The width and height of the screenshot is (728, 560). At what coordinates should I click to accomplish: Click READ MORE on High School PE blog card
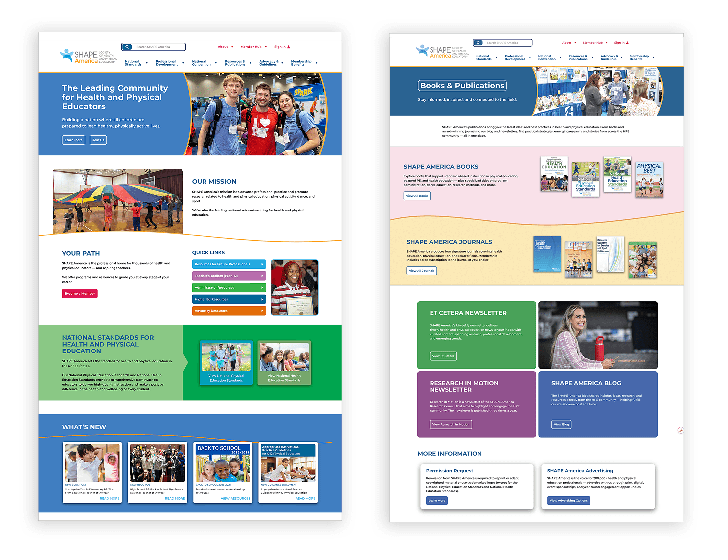[175, 499]
